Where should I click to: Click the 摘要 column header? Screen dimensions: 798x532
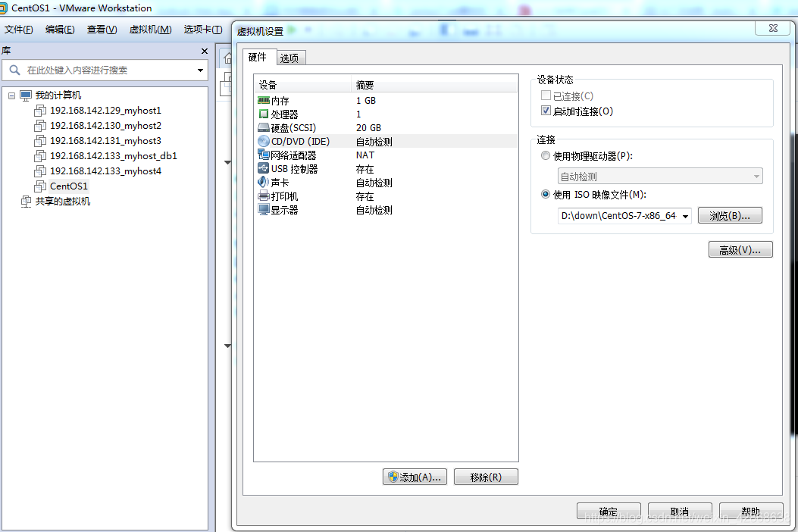(x=434, y=85)
